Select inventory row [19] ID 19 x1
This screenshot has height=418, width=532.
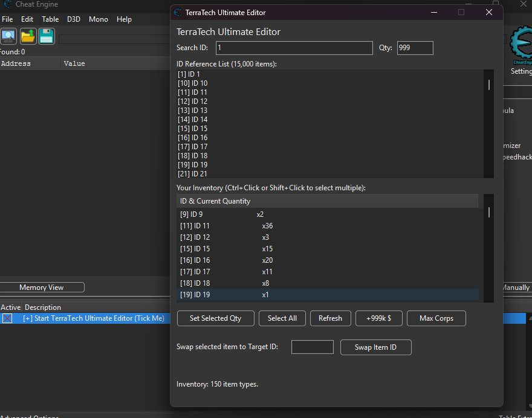328,295
